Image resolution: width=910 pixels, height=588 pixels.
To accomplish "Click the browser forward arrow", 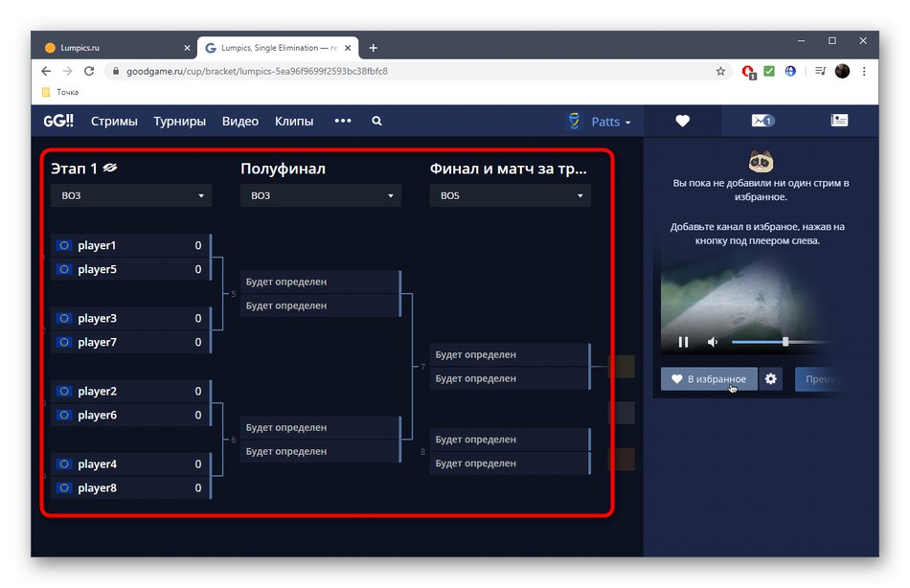I will (67, 71).
